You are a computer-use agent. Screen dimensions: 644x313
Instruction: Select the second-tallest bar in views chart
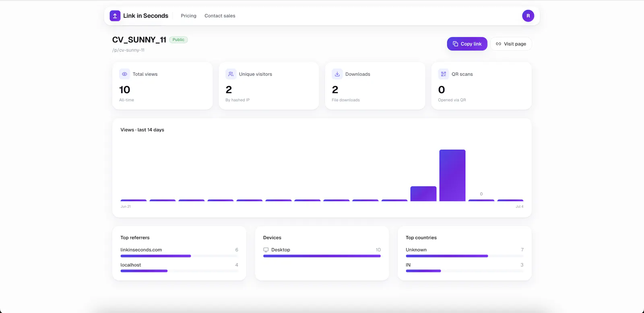(x=423, y=194)
